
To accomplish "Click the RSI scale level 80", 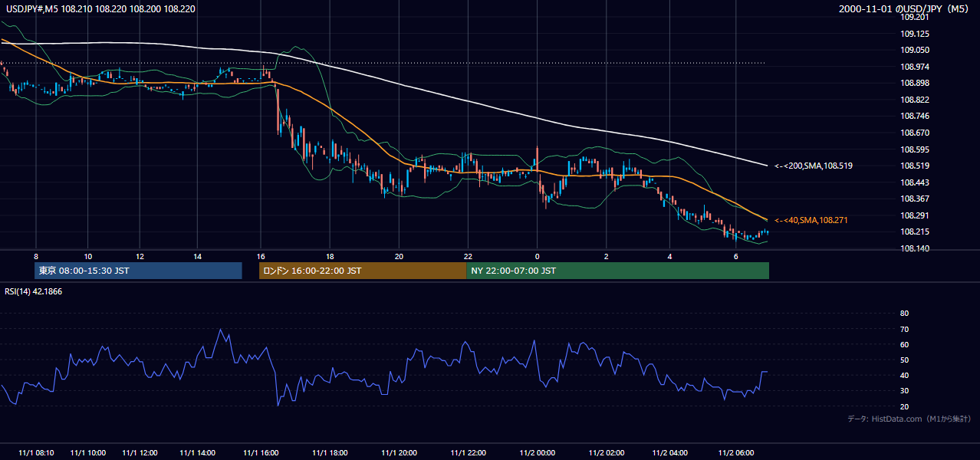I will tap(904, 314).
